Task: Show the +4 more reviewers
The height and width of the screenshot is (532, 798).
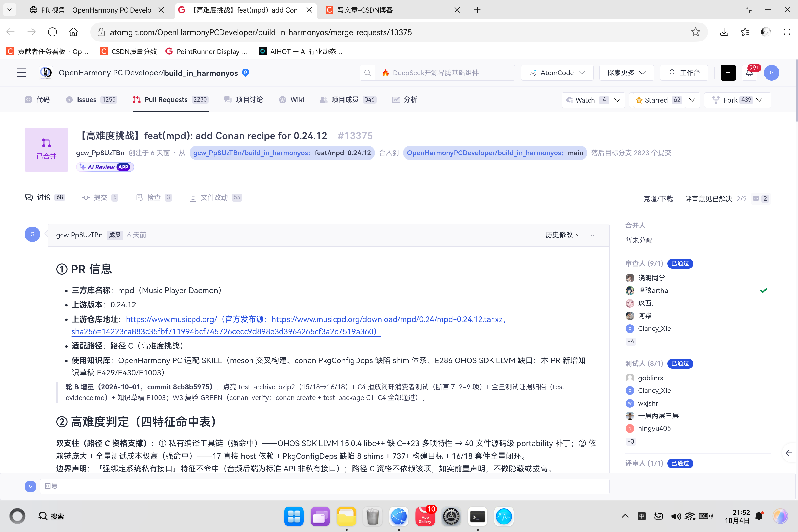Action: point(630,341)
